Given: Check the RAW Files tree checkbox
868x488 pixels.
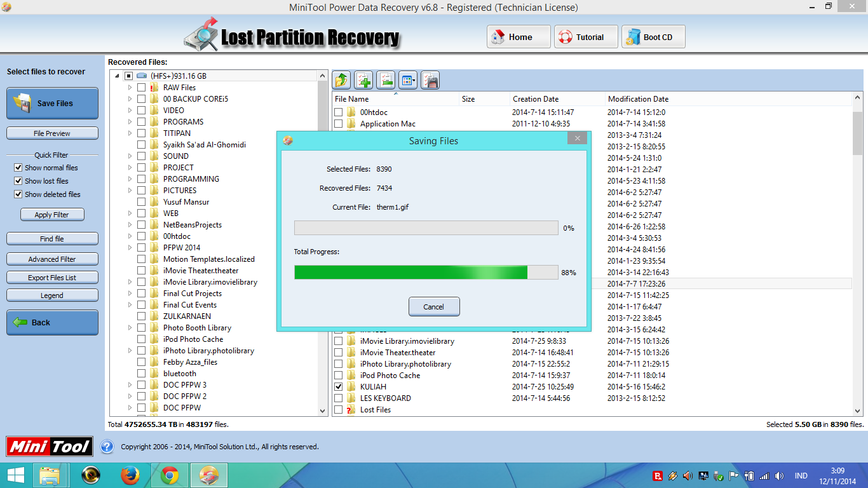Looking at the screenshot, I should [x=141, y=88].
